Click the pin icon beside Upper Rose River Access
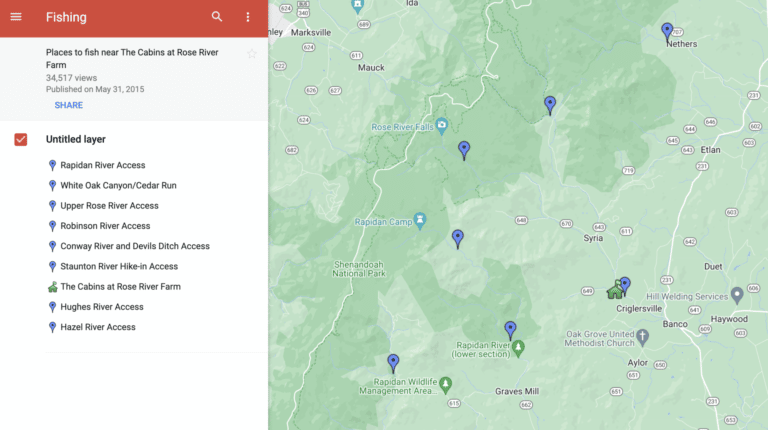Image resolution: width=768 pixels, height=430 pixels. click(52, 206)
